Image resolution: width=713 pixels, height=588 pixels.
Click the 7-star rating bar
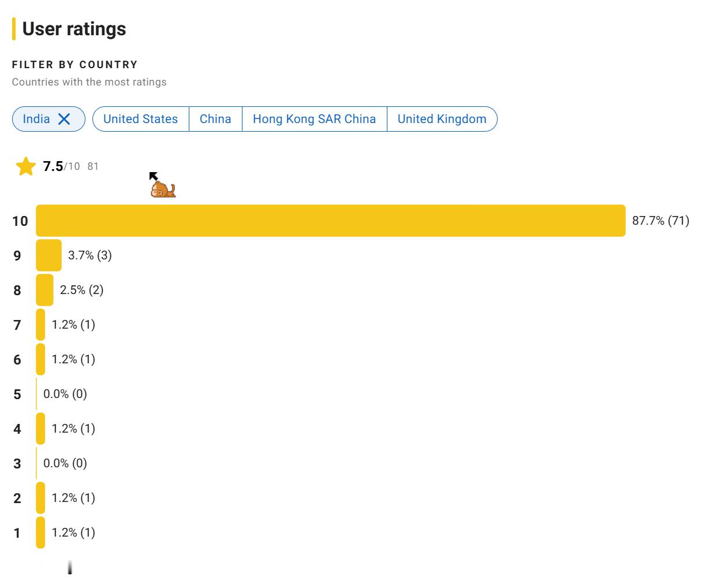(x=40, y=325)
